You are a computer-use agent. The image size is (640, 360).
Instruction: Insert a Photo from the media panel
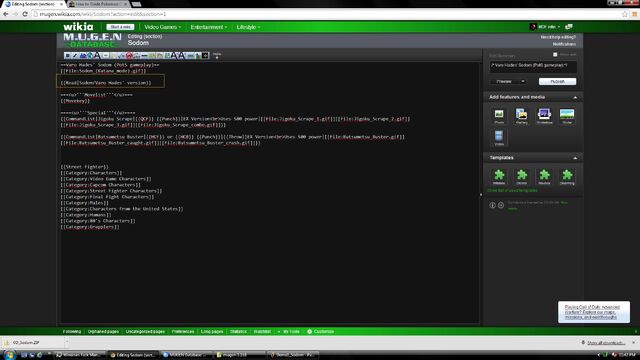499,116
